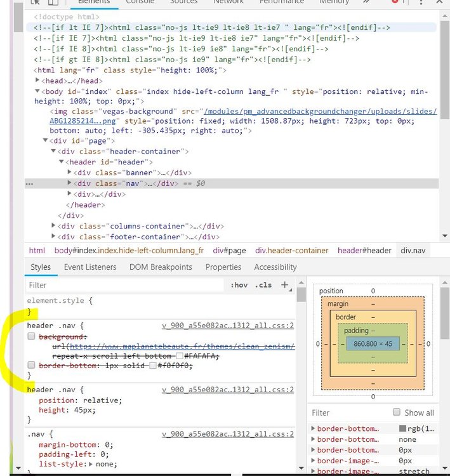The image size is (450, 476).
Task: Follow the maplanetebeaute.fr background url link
Action: pyautogui.click(x=182, y=347)
